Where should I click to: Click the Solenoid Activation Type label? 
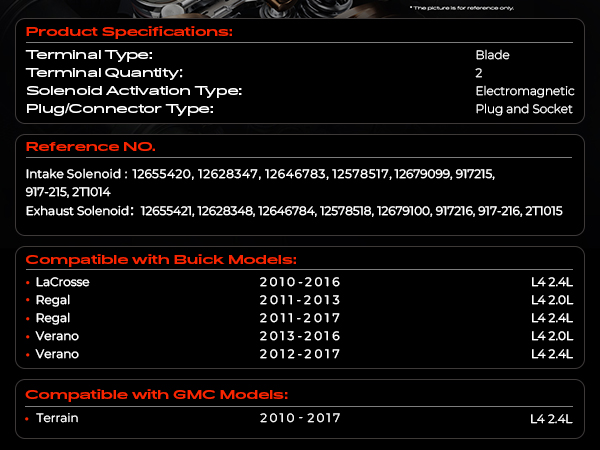pos(134,91)
